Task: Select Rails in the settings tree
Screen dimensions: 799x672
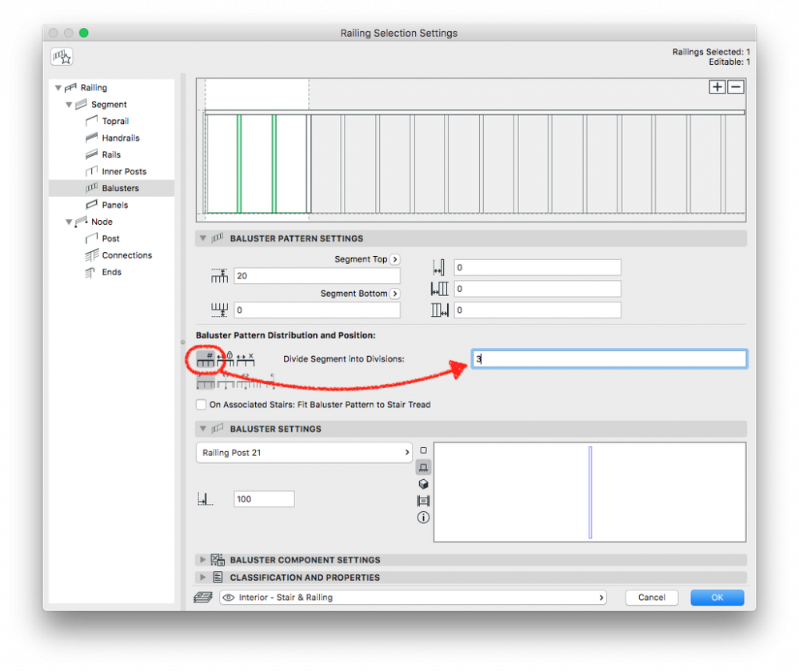Action: [x=111, y=154]
